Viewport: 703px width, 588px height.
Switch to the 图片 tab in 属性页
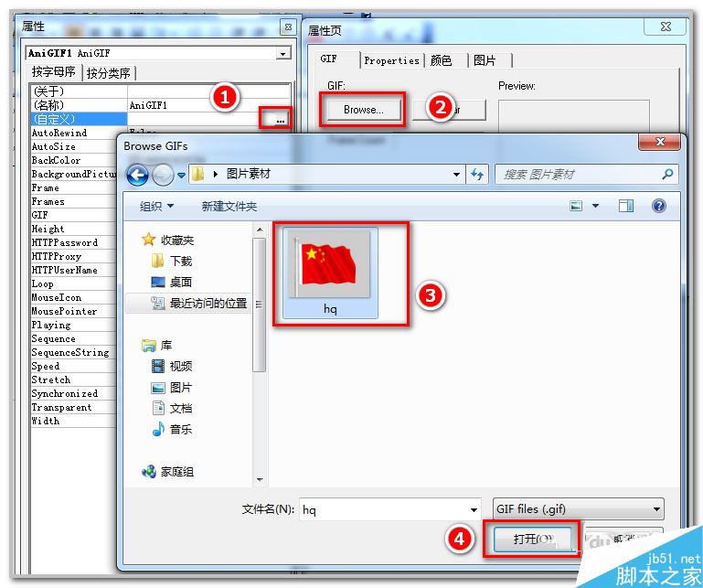tap(485, 60)
